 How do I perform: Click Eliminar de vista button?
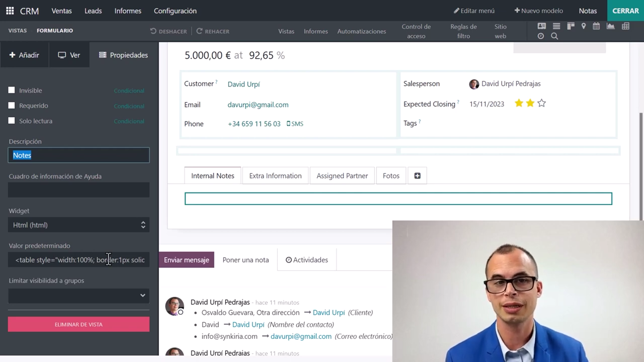pyautogui.click(x=78, y=324)
